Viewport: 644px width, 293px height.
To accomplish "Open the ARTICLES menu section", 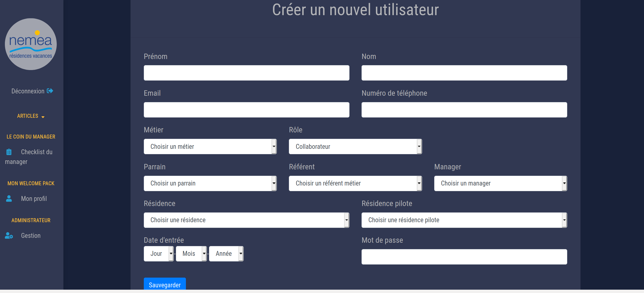I will (x=31, y=116).
